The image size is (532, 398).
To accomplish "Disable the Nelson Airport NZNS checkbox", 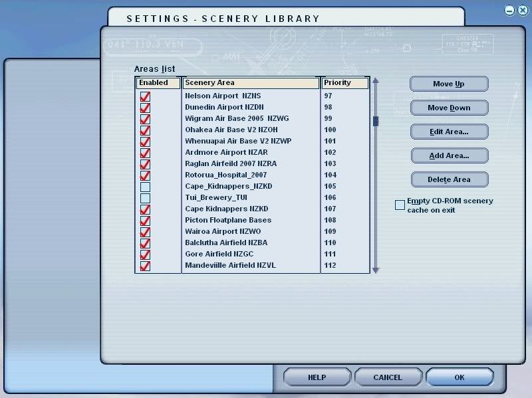I will [145, 96].
